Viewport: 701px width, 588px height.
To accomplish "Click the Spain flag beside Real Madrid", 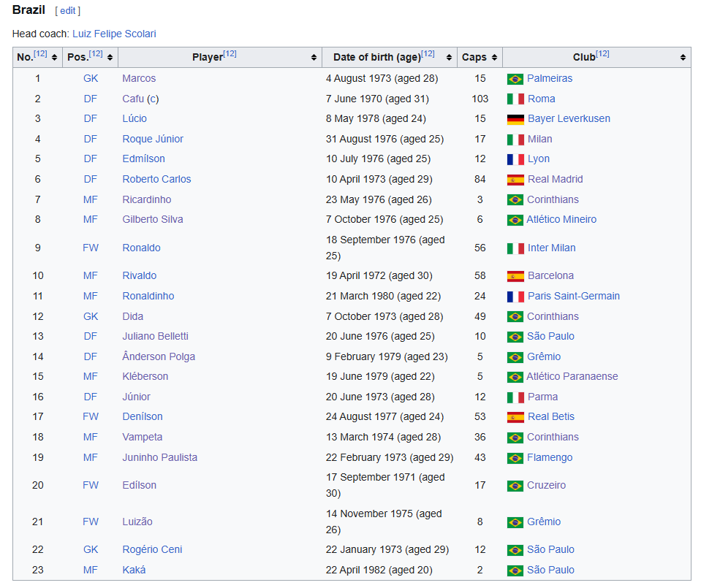I will click(x=515, y=180).
